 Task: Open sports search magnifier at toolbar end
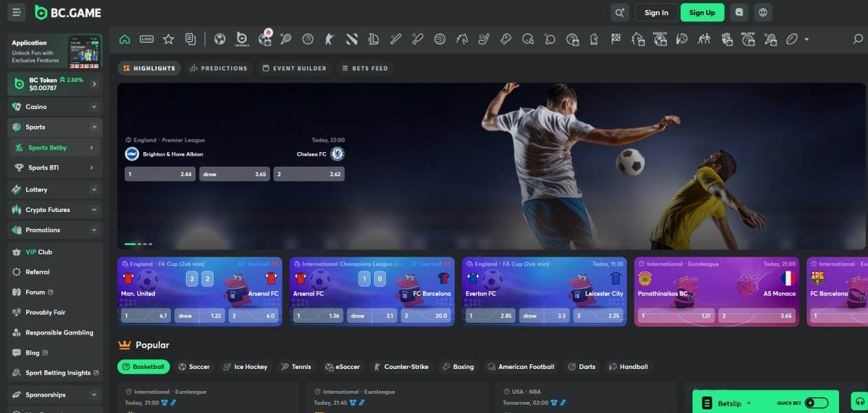coord(858,39)
